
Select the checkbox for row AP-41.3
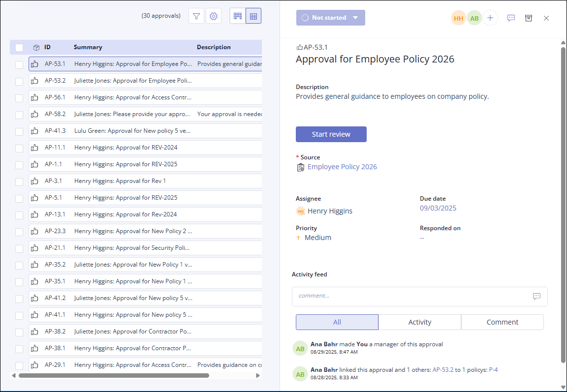point(19,131)
